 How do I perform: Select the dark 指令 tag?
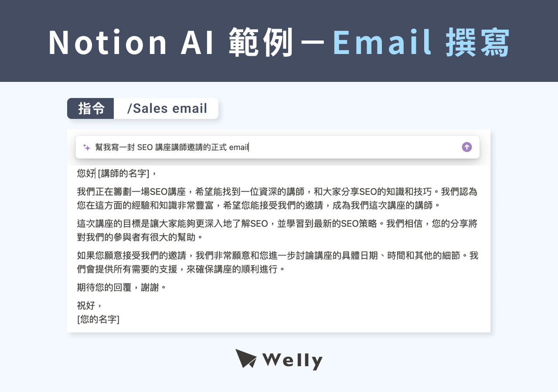[90, 108]
